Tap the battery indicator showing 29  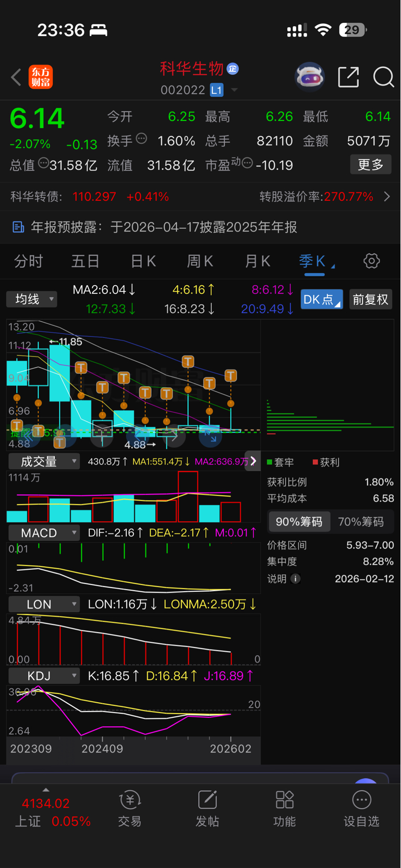[353, 30]
